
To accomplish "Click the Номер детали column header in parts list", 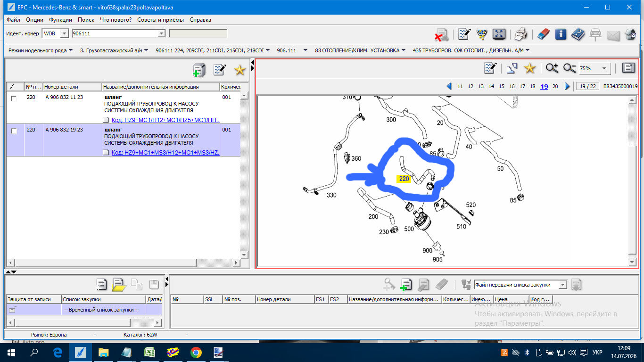I will 73,87.
